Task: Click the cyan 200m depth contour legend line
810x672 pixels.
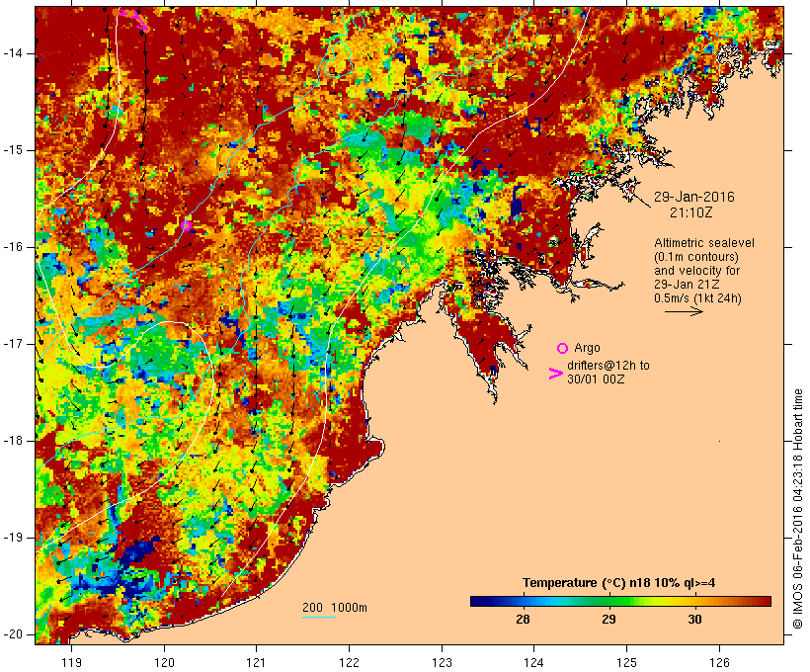Action: point(319,617)
